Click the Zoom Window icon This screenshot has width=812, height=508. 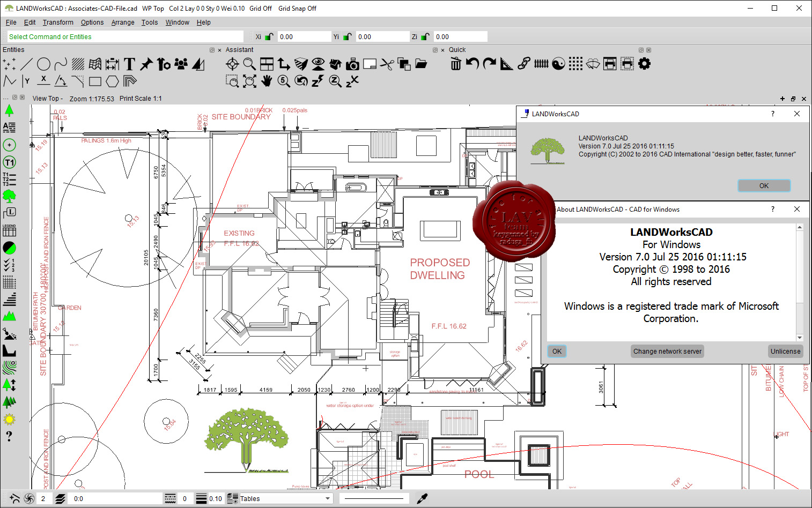(232, 81)
